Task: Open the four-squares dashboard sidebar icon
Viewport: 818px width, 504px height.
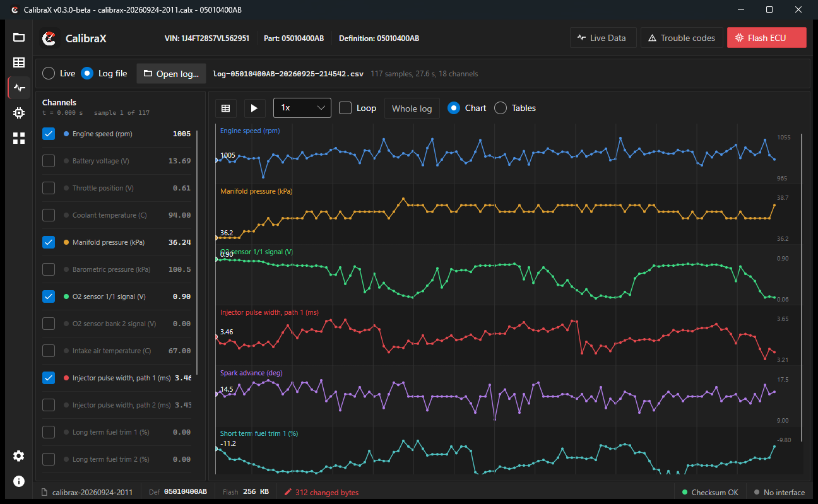Action: (19, 138)
